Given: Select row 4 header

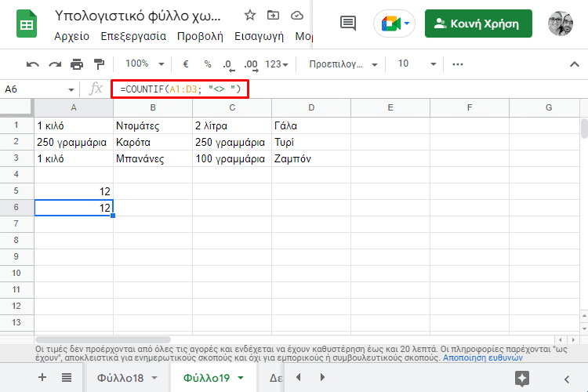Looking at the screenshot, I should coord(16,174).
